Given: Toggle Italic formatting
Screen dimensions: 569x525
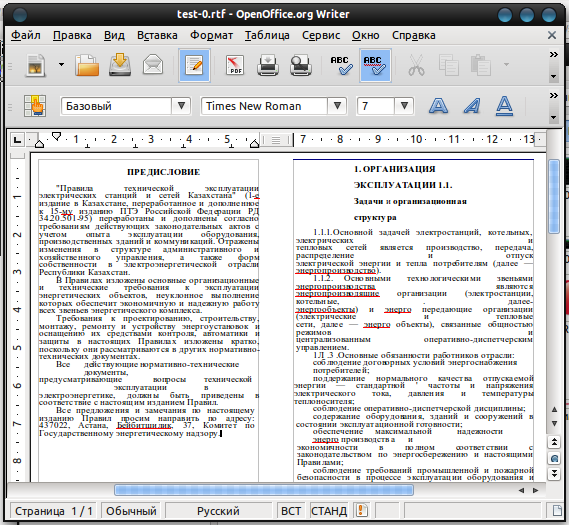Looking at the screenshot, I should click(472, 106).
